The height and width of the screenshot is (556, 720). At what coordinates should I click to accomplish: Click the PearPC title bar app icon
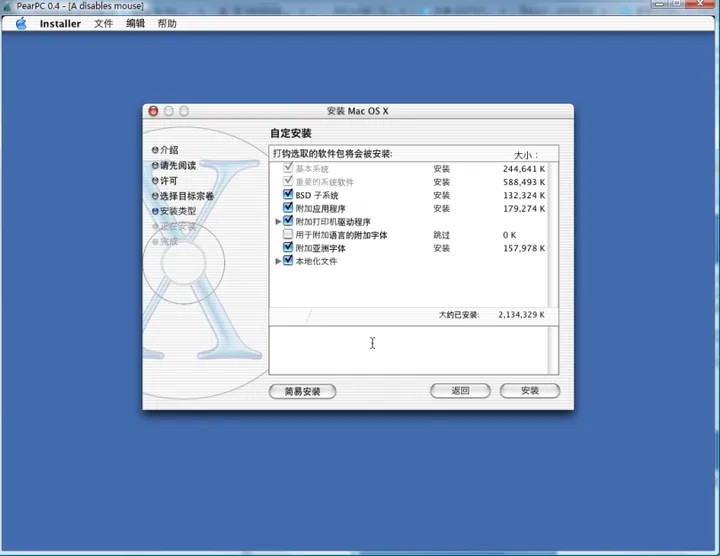(7, 6)
